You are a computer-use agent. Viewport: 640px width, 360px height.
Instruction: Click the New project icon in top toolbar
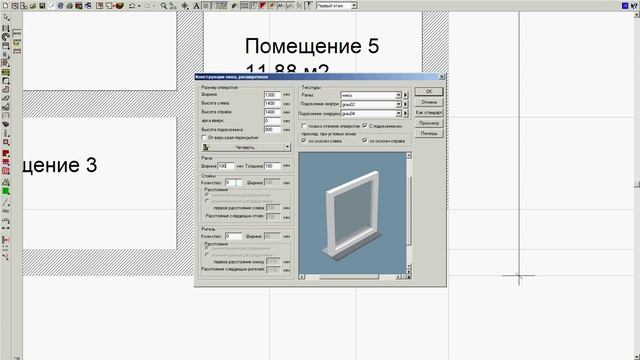(5, 6)
